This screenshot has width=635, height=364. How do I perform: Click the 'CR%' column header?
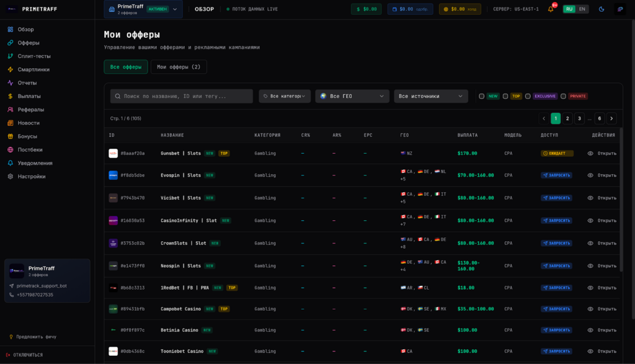(306, 135)
